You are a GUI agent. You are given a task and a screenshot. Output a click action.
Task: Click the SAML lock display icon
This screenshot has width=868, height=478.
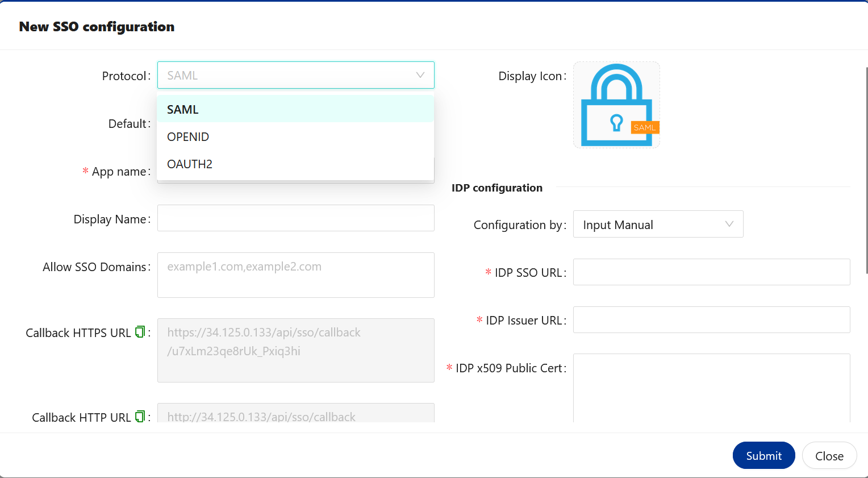[616, 105]
